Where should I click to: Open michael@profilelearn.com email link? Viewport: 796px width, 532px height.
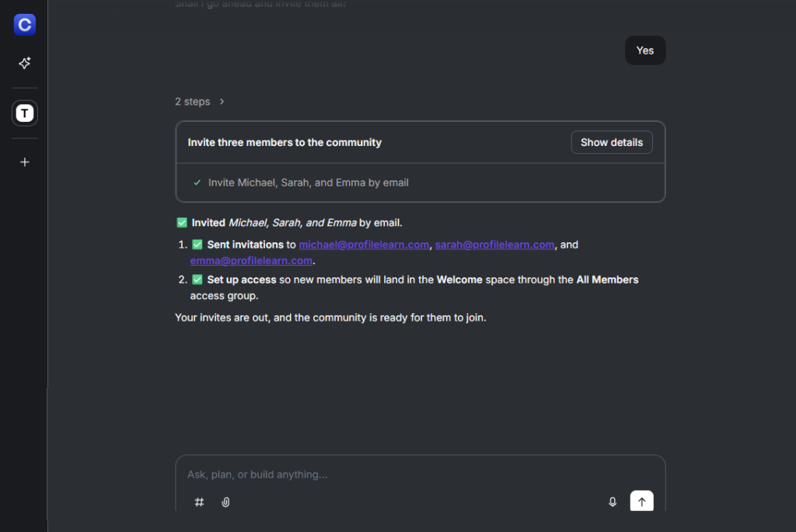coord(364,245)
